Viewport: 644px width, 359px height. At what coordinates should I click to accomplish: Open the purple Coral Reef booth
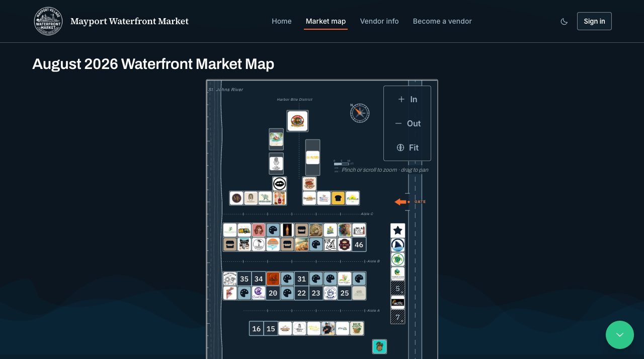coord(259,293)
